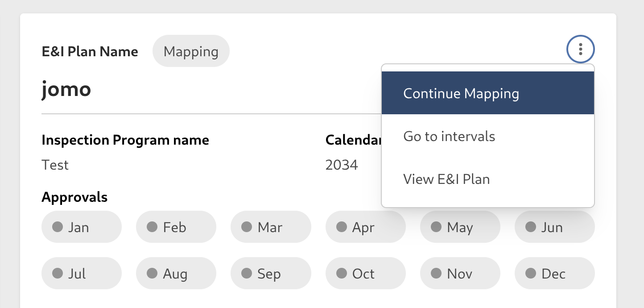Click the calendar year 2034 value

coord(342,165)
